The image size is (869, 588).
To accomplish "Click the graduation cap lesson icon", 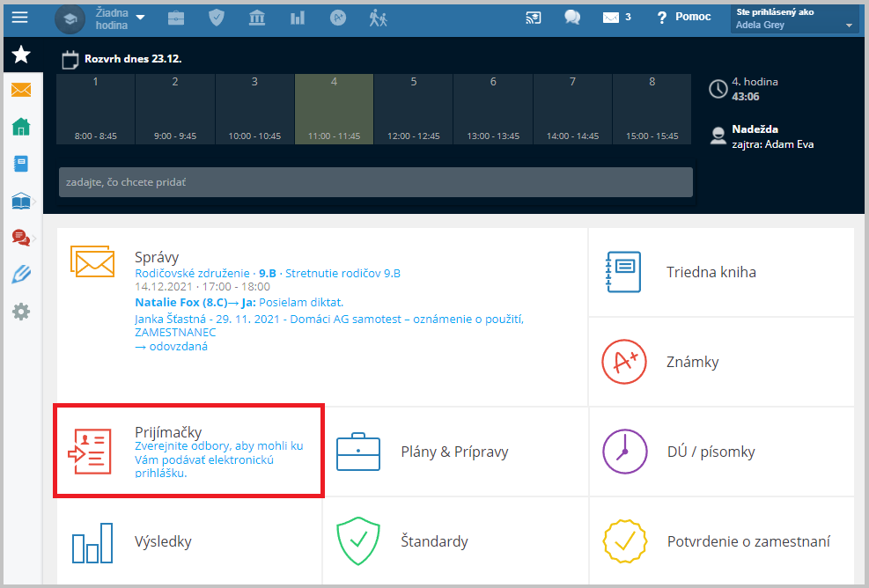I will [70, 18].
